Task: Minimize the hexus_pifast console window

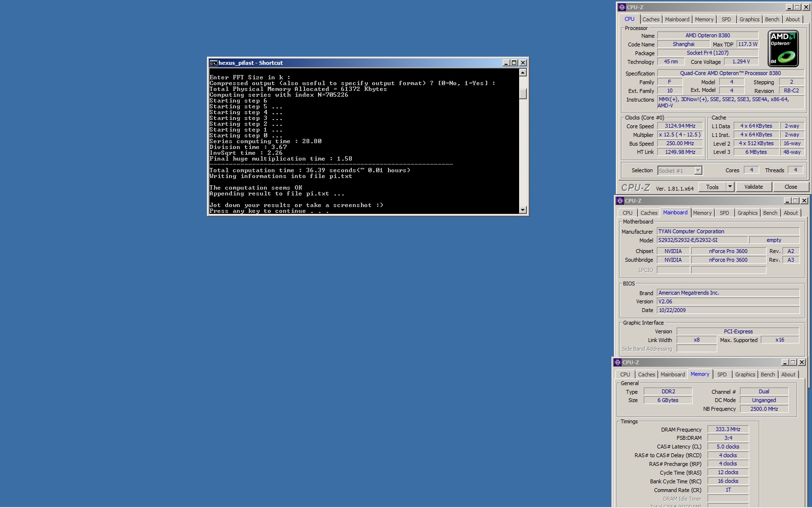Action: pyautogui.click(x=506, y=63)
